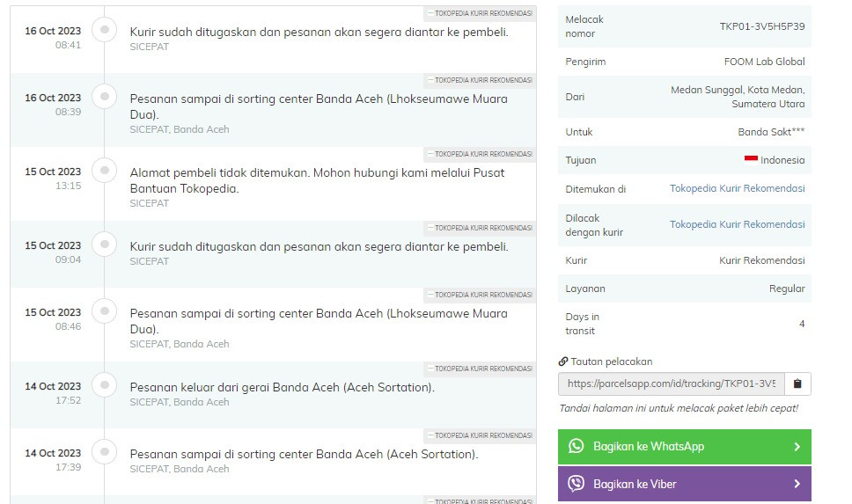Click Tokopedia Kurir Rekomendasi tag on 15 Oct 13:15 entry

(480, 154)
